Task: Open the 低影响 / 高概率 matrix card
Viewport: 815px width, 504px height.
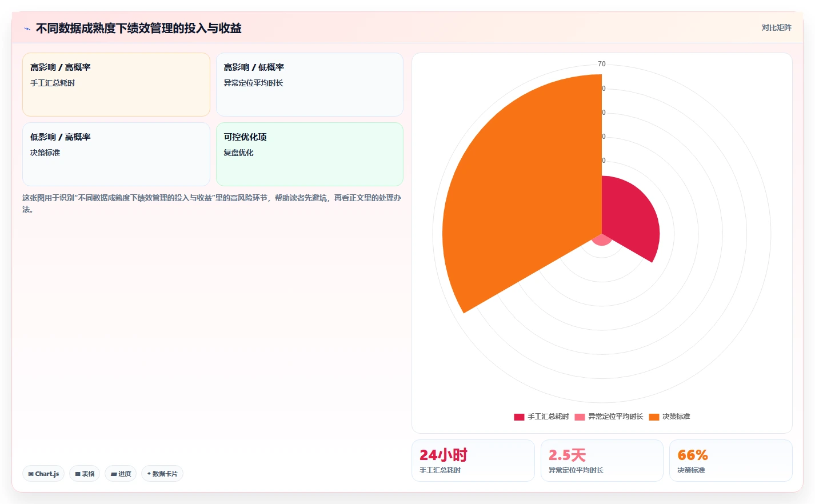Action: pos(116,154)
